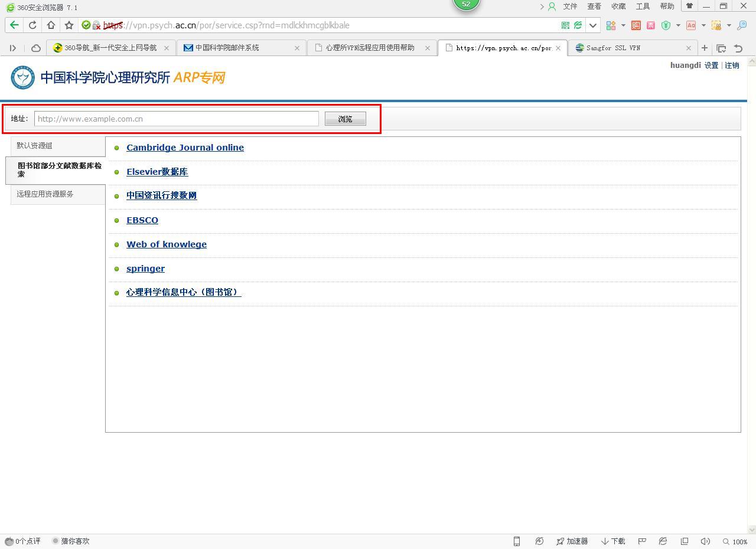The image size is (756, 549).
Task: Click the QR code icon in address bar
Action: pos(565,25)
